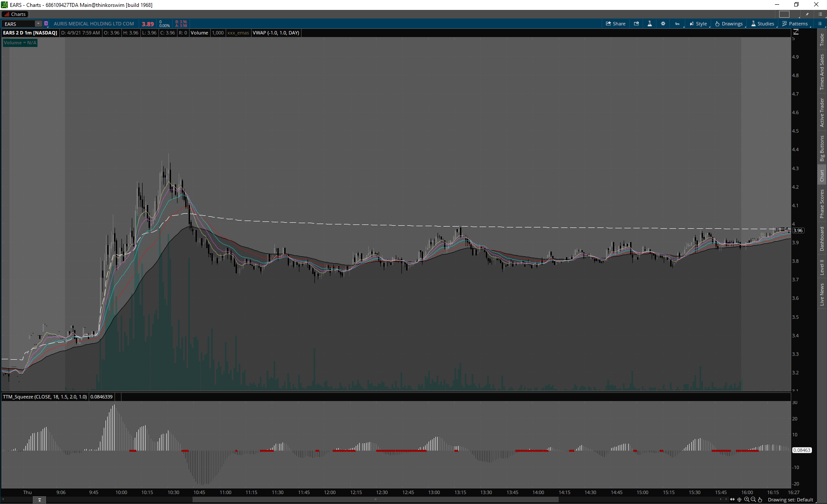Open the Patterns button
The width and height of the screenshot is (827, 504).
coord(795,24)
